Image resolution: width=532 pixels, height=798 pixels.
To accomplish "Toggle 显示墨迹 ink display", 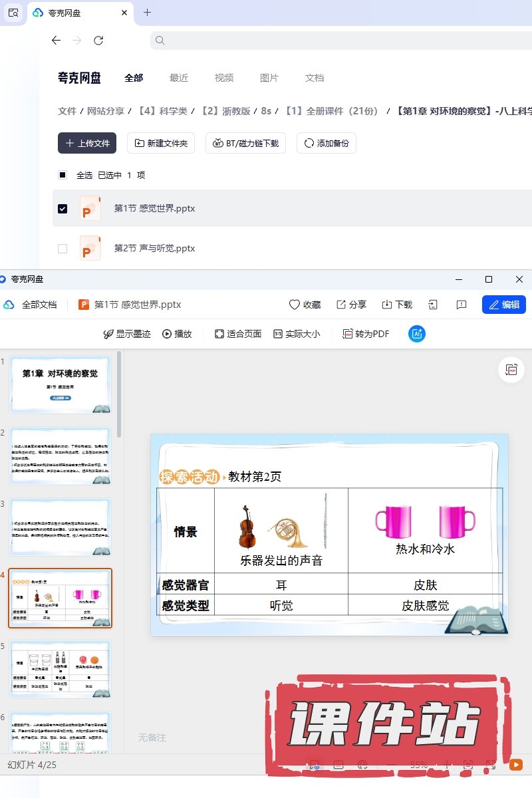I will tap(126, 334).
